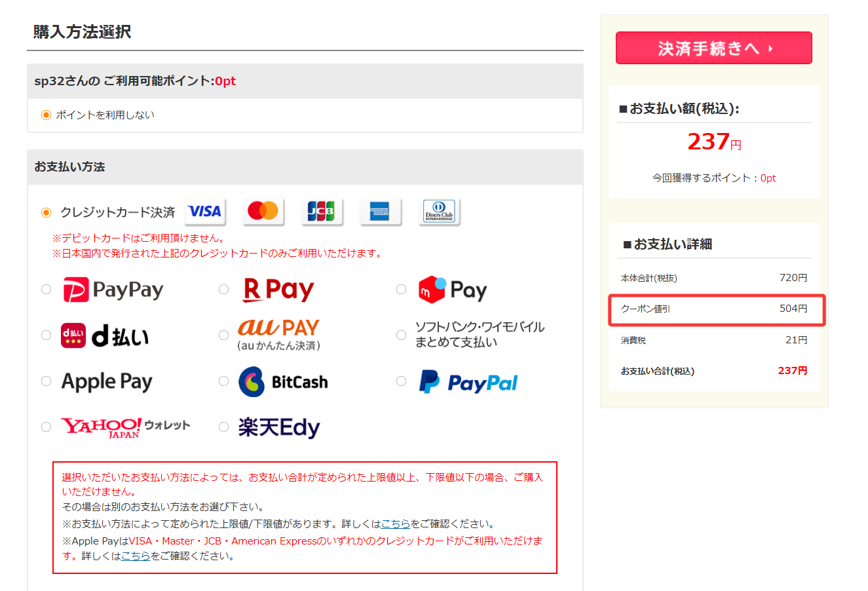Choose Merpay radio button

click(x=401, y=290)
